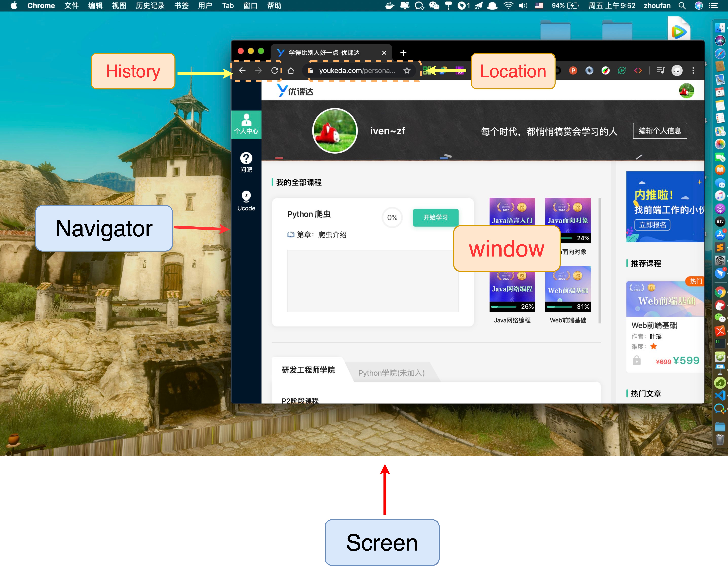Screen dimensions: 728x566
Task: Select the 个人中心 sidebar icon
Action: 246,124
